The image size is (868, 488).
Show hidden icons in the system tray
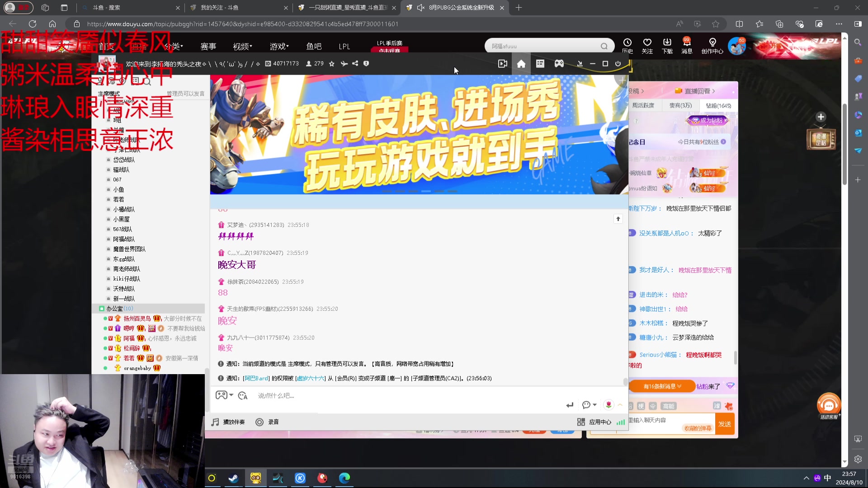click(x=806, y=478)
